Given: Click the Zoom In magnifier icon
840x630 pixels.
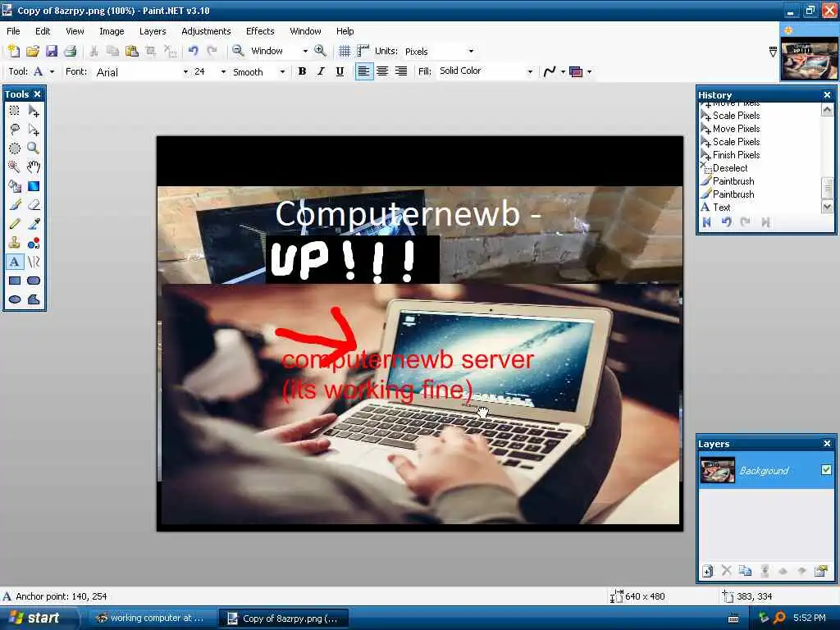Looking at the screenshot, I should click(x=321, y=51).
